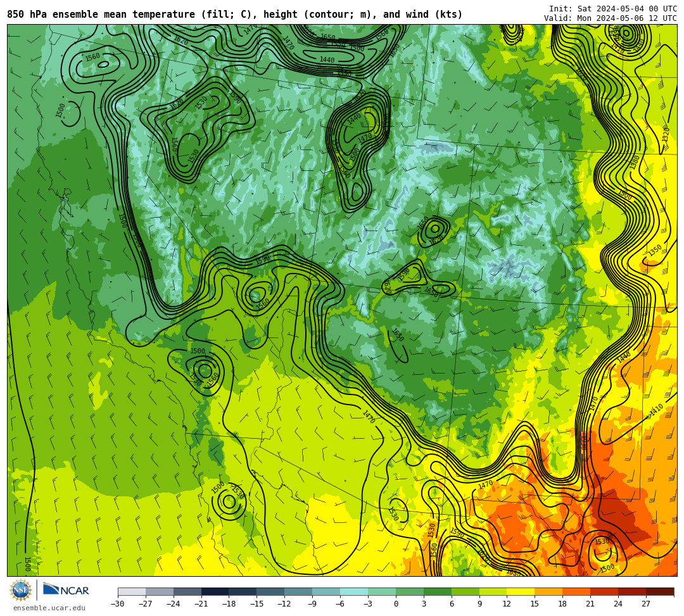The width and height of the screenshot is (684, 616).
Task: Pick the dark blue -18 to -15 swatch
Action: coord(243,591)
